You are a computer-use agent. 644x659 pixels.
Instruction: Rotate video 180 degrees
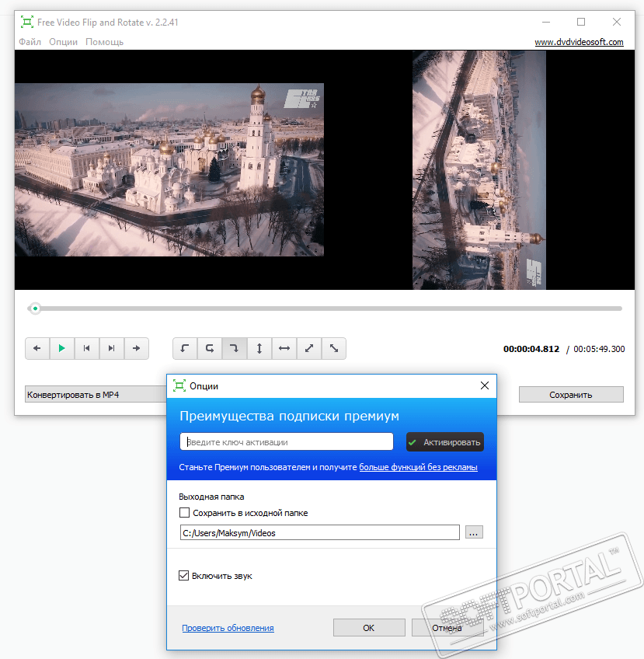click(x=210, y=348)
